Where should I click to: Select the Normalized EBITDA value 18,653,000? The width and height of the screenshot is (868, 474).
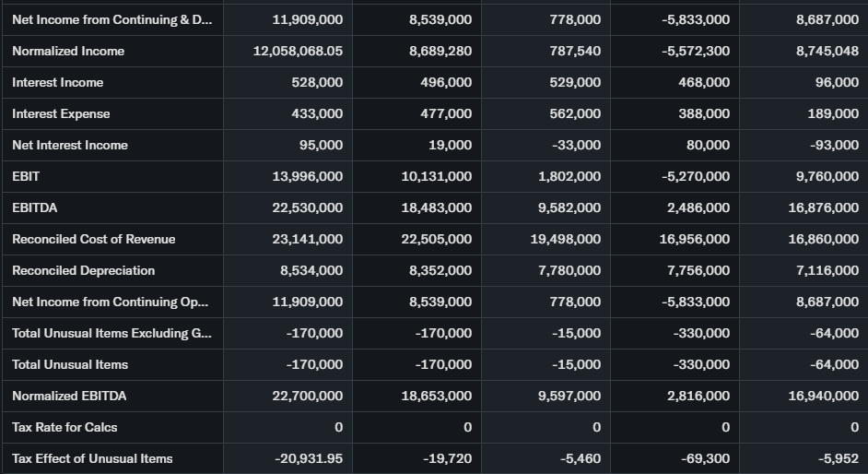pos(437,397)
